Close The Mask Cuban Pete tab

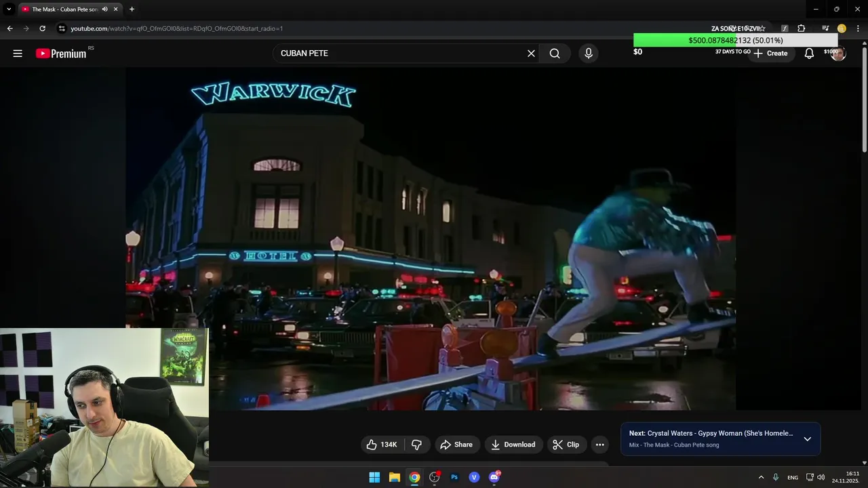[x=116, y=9]
